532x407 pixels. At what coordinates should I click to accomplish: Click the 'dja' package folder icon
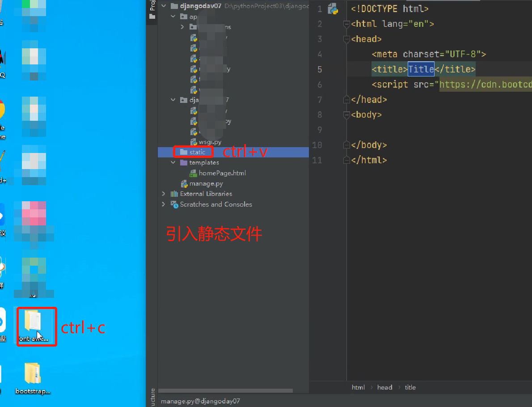[x=184, y=100]
